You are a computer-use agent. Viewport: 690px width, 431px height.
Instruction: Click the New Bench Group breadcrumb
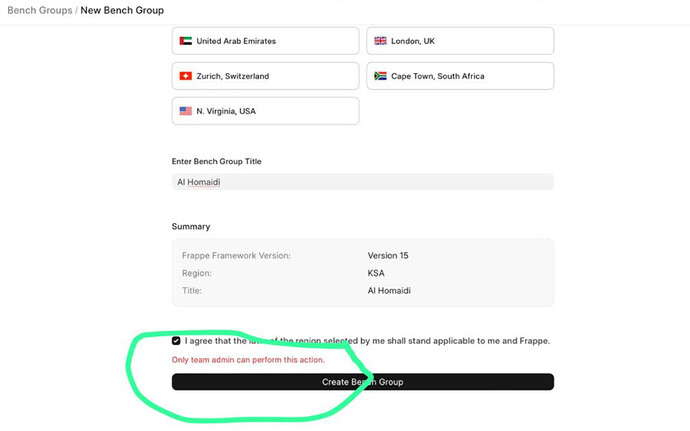click(x=122, y=10)
